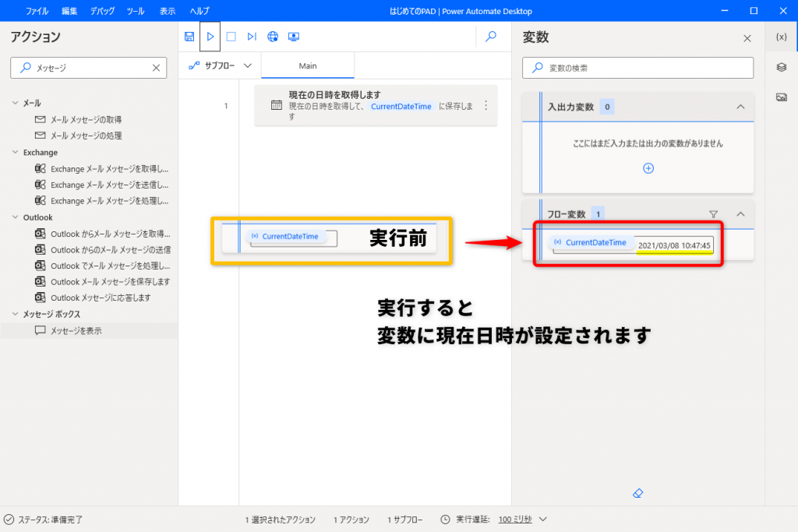
Task: Open the デバッグ menu
Action: 102,11
